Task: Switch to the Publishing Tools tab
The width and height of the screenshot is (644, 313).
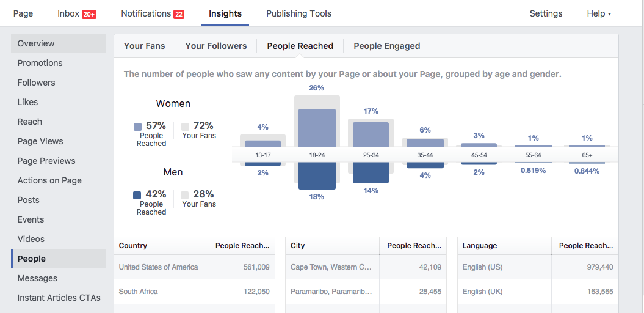Action: pos(298,13)
